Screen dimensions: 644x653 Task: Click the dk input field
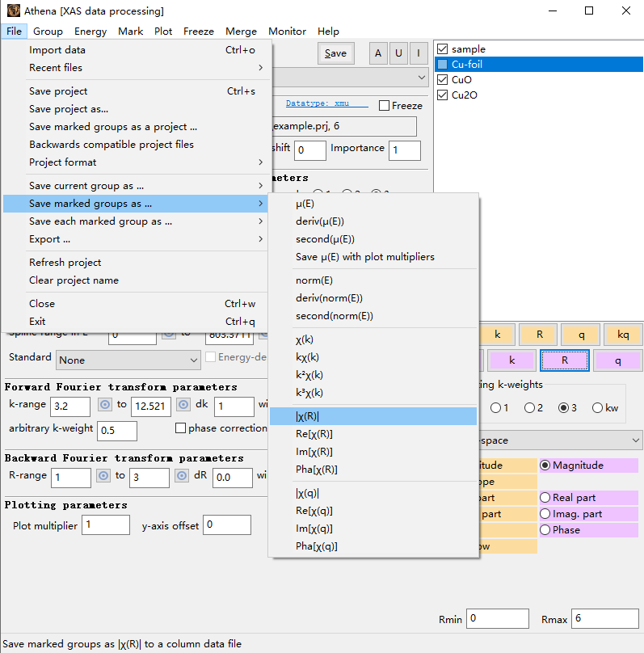(234, 407)
